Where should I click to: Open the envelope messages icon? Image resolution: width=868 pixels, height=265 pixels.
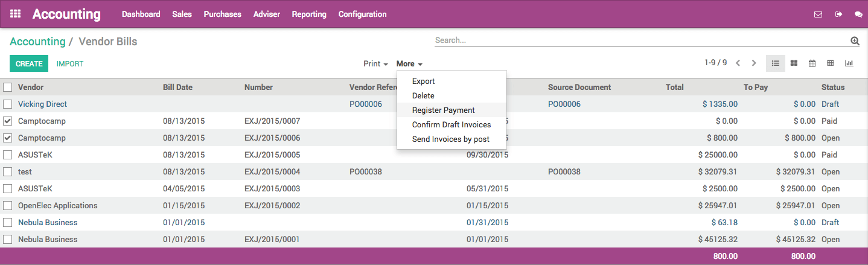click(818, 14)
